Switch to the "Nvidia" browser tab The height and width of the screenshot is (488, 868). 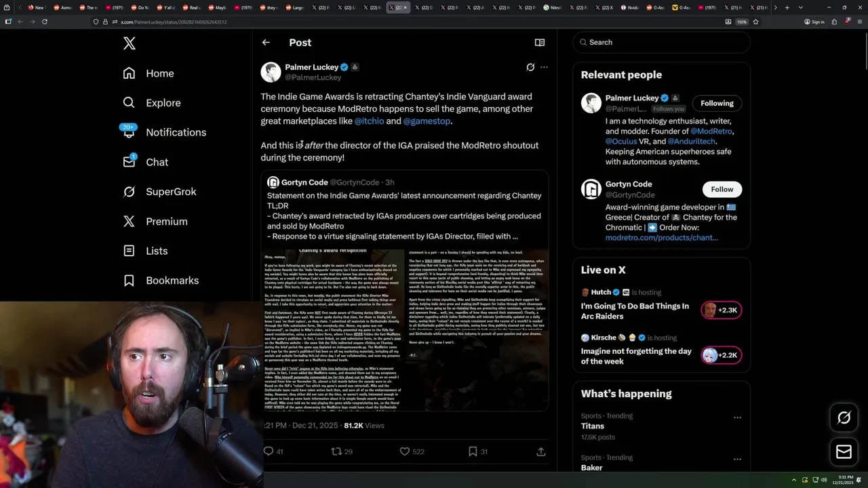point(631,7)
